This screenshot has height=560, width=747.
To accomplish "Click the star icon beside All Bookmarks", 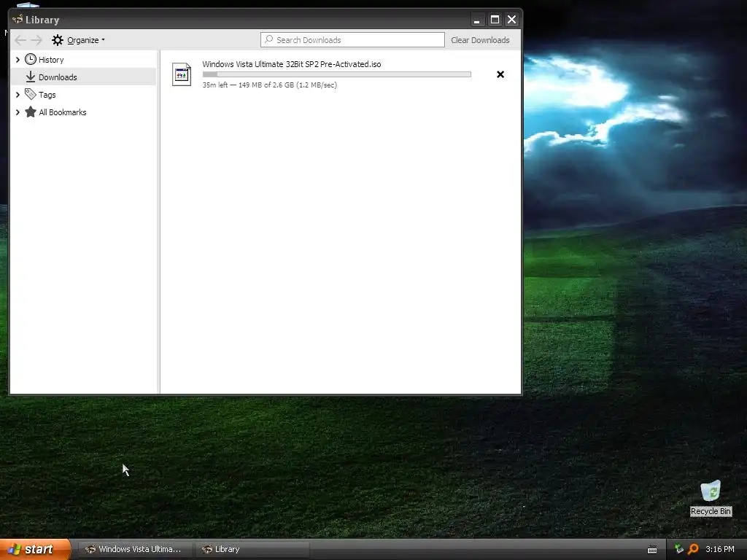I will click(x=31, y=112).
